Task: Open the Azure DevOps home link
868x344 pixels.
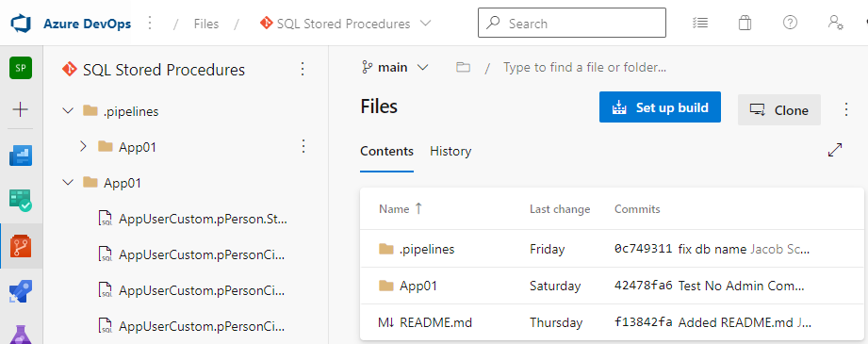Action: [x=88, y=24]
